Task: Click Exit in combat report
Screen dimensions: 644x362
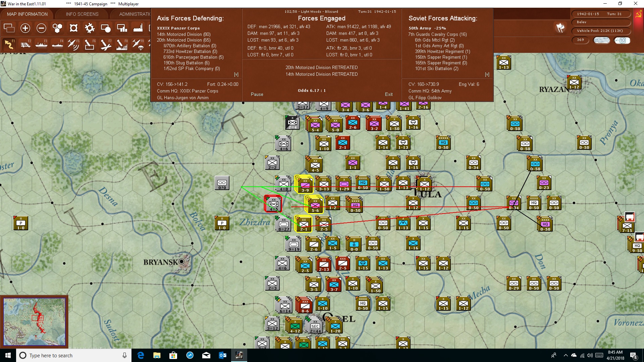Action: click(x=389, y=95)
